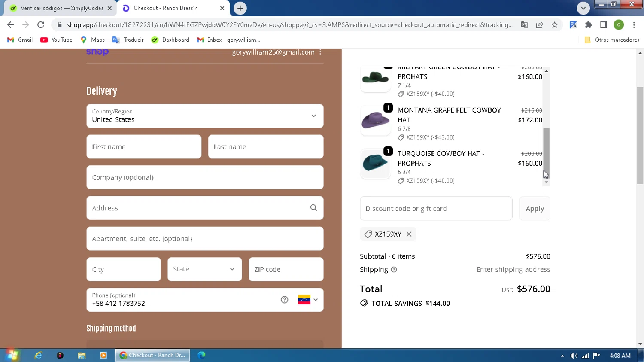Viewport: 644px width, 362px height.
Task: Click the Turquoise cowboy hat thumbnail
Action: pos(375,164)
